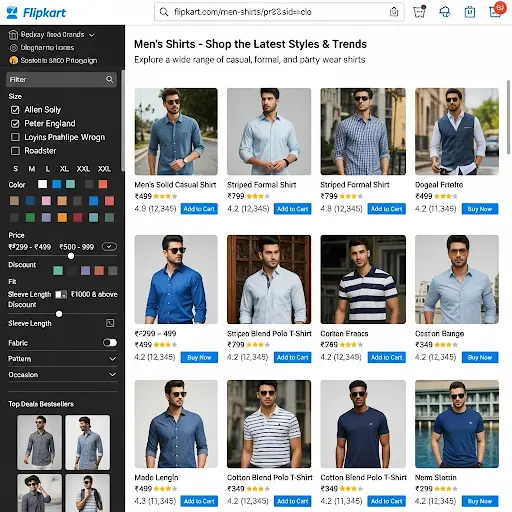512x512 pixels.
Task: Click the search magnifier in address bar
Action: pos(164,12)
